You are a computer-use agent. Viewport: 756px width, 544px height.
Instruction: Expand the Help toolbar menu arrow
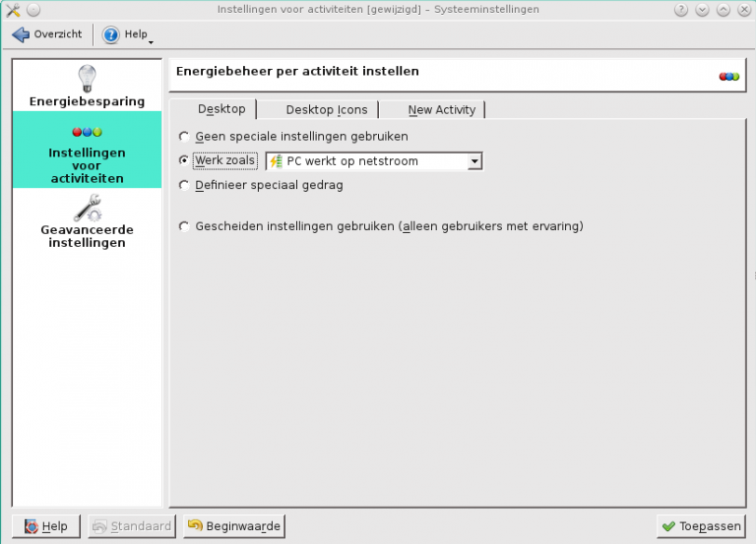tap(151, 41)
